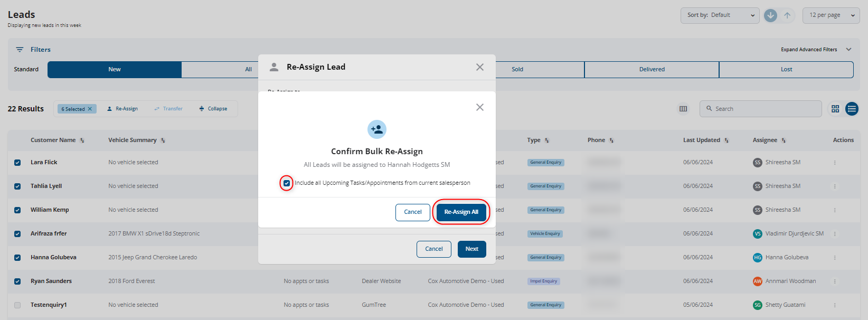Check the Testenquiry1 row checkbox
This screenshot has height=320, width=868.
(x=17, y=305)
